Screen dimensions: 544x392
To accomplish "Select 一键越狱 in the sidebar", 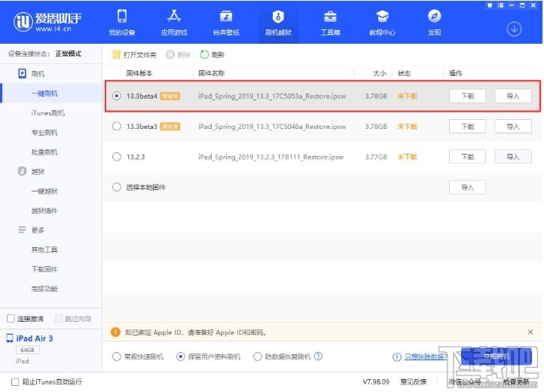I will [x=44, y=191].
